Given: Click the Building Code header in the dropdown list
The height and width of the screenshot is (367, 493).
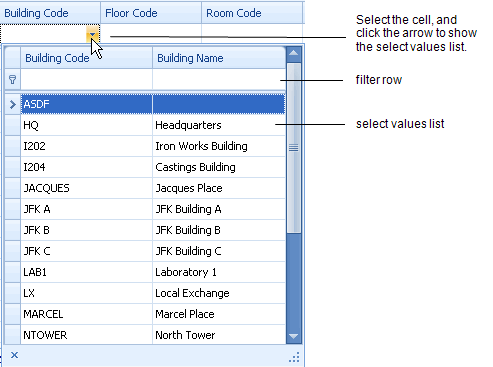Looking at the screenshot, I should point(86,58).
